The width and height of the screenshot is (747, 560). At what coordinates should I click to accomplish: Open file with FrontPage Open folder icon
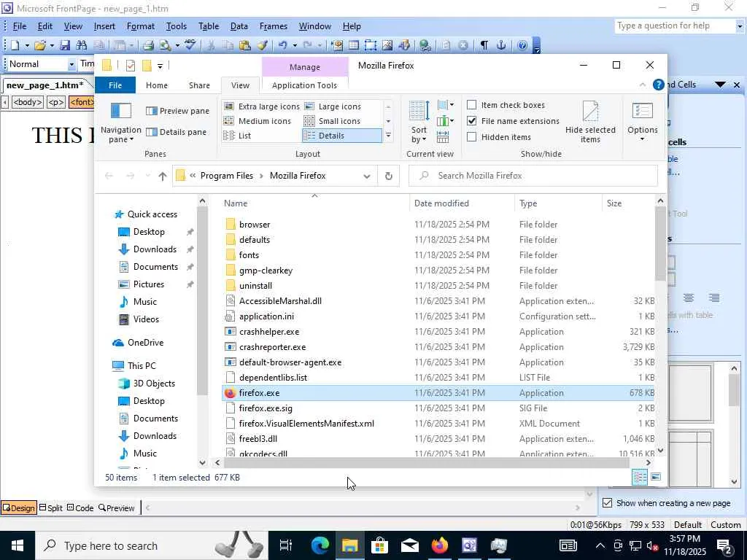[40, 45]
